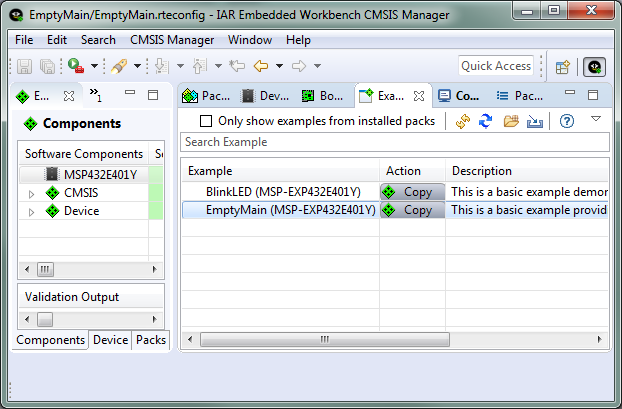
Task: Click the blue refresh arrows icon
Action: click(x=486, y=121)
